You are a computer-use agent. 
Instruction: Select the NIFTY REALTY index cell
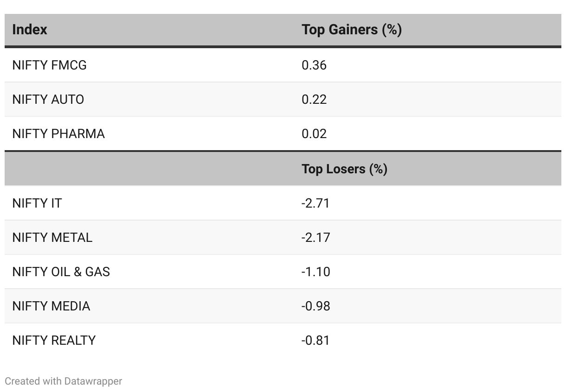click(54, 341)
